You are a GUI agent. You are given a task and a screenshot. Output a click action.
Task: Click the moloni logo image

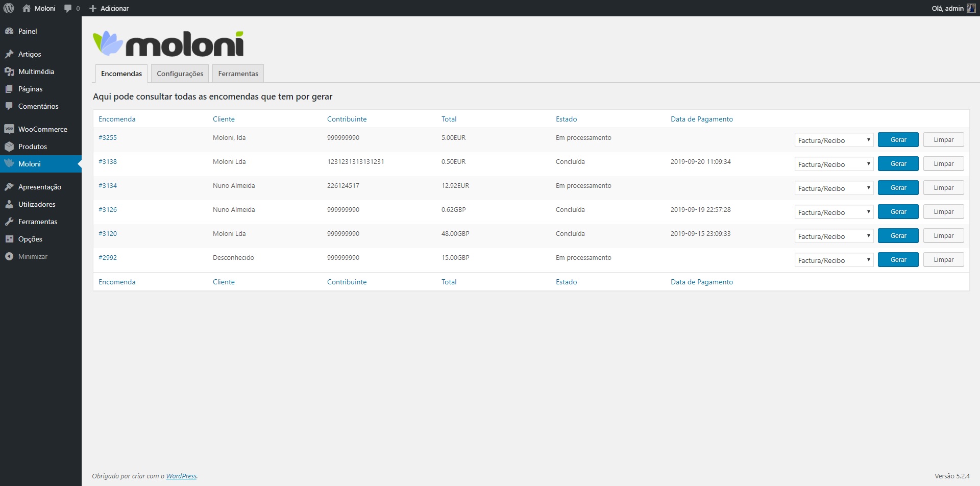168,44
